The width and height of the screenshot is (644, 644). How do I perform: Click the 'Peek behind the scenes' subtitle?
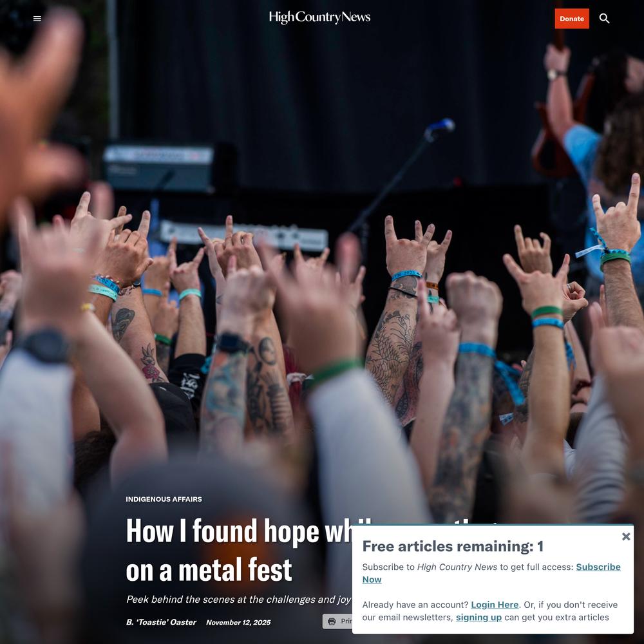tap(238, 599)
